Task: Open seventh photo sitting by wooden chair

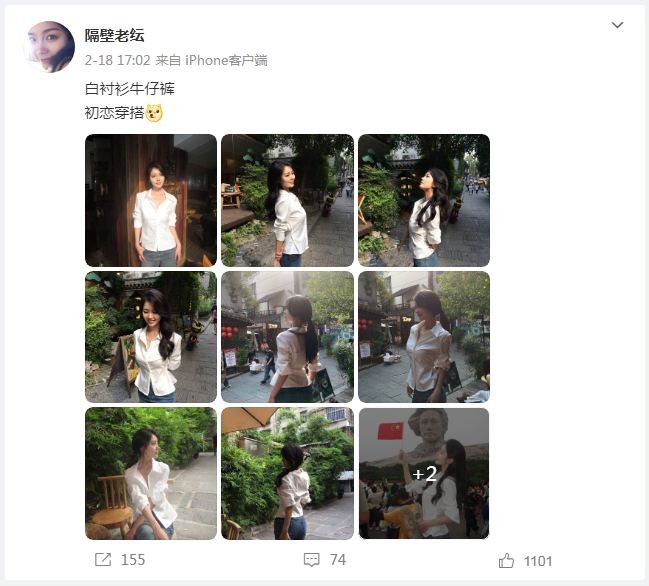Action: tap(151, 473)
